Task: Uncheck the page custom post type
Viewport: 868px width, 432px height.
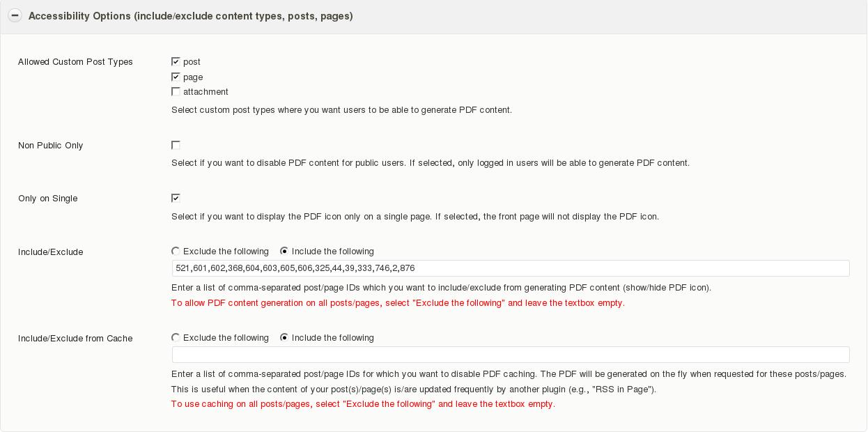Action: click(x=176, y=77)
